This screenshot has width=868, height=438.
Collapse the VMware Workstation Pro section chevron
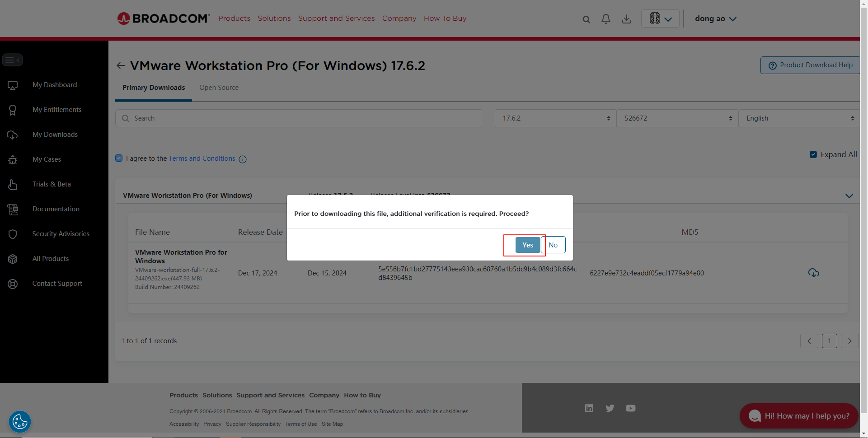(849, 196)
